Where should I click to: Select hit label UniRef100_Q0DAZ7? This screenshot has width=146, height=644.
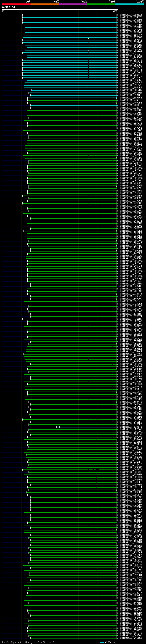131,469
